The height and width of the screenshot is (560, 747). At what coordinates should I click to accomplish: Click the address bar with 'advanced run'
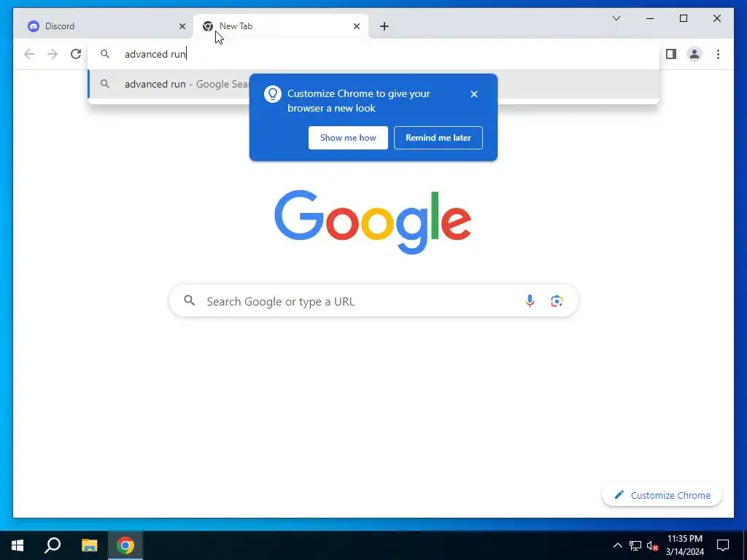click(x=373, y=54)
